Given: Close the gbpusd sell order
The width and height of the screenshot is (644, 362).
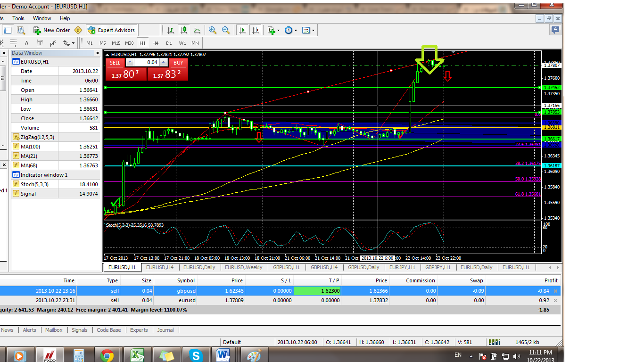Looking at the screenshot, I should pyautogui.click(x=555, y=291).
